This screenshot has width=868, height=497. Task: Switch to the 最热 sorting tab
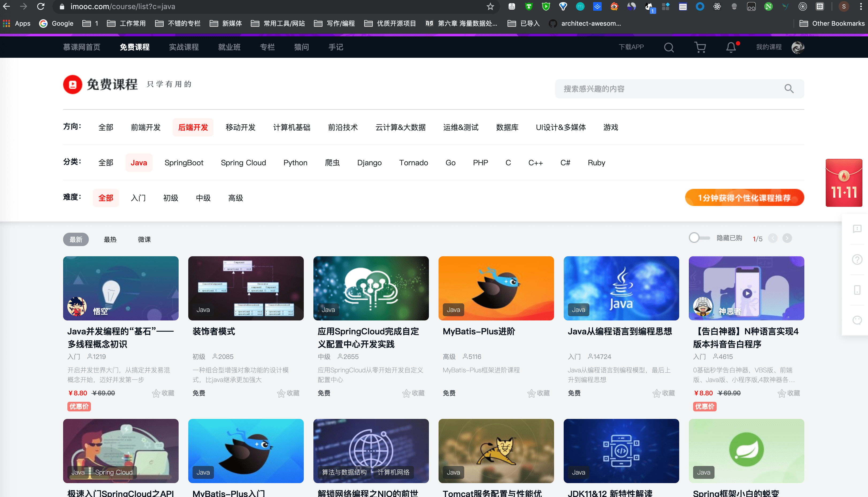[110, 240]
